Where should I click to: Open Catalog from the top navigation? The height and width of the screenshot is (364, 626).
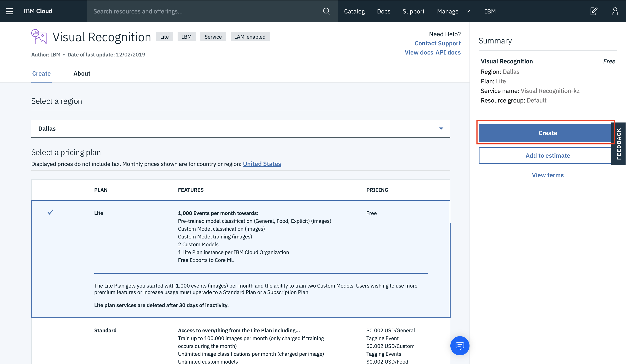click(354, 12)
